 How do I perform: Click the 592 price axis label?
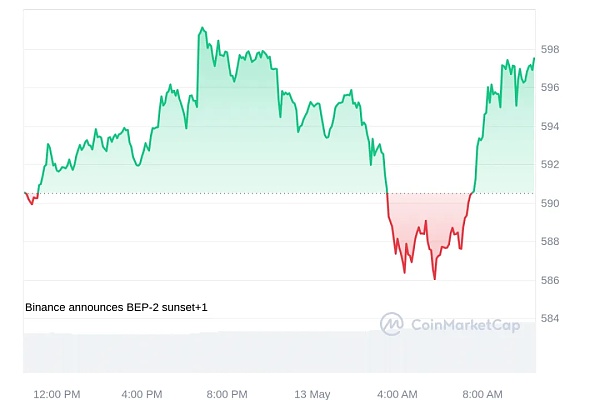[551, 164]
